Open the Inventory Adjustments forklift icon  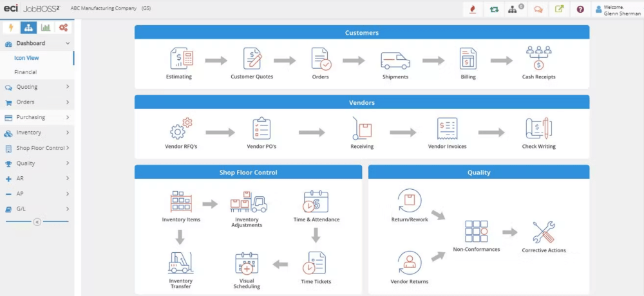(x=249, y=201)
